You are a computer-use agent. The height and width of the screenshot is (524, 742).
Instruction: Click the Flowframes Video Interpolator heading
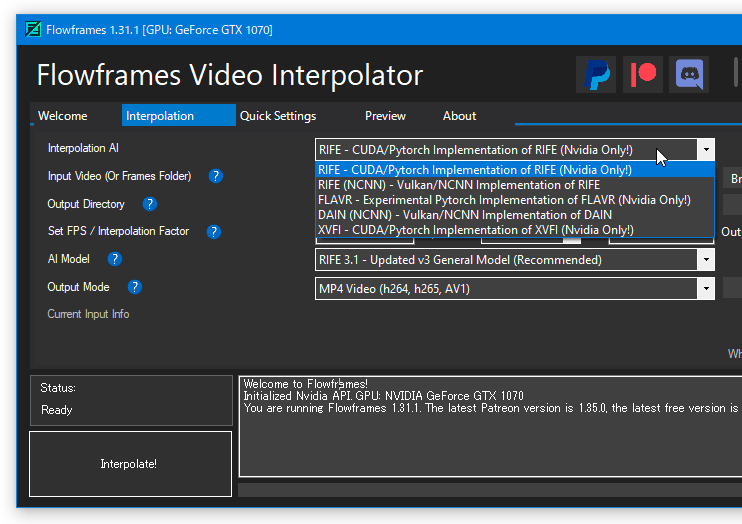pos(230,75)
